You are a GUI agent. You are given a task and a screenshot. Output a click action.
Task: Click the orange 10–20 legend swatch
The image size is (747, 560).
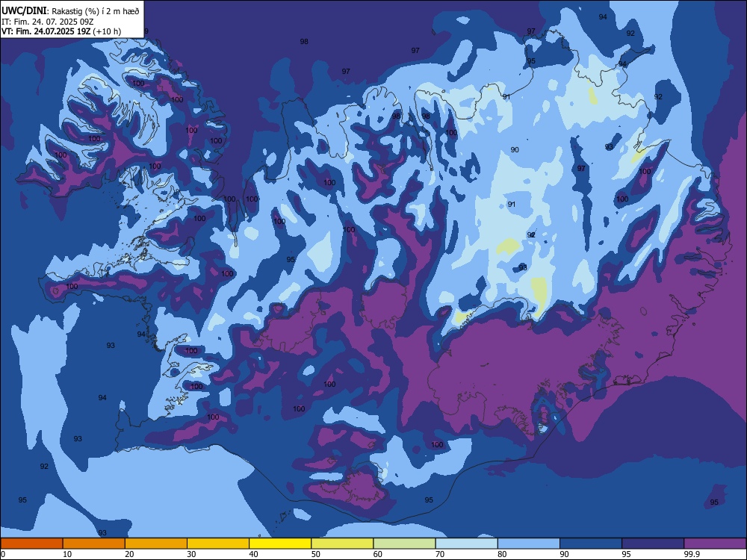tap(94, 544)
